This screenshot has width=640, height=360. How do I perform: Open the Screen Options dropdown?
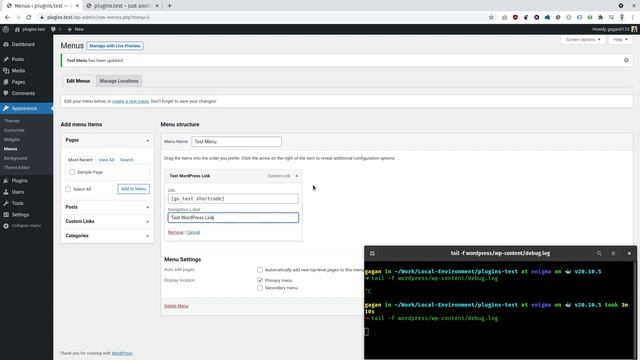tap(583, 40)
